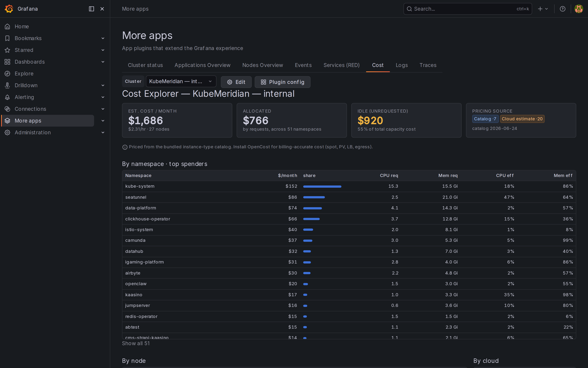Click the istio-system namespace row
This screenshot has height=368, width=588.
click(x=349, y=229)
